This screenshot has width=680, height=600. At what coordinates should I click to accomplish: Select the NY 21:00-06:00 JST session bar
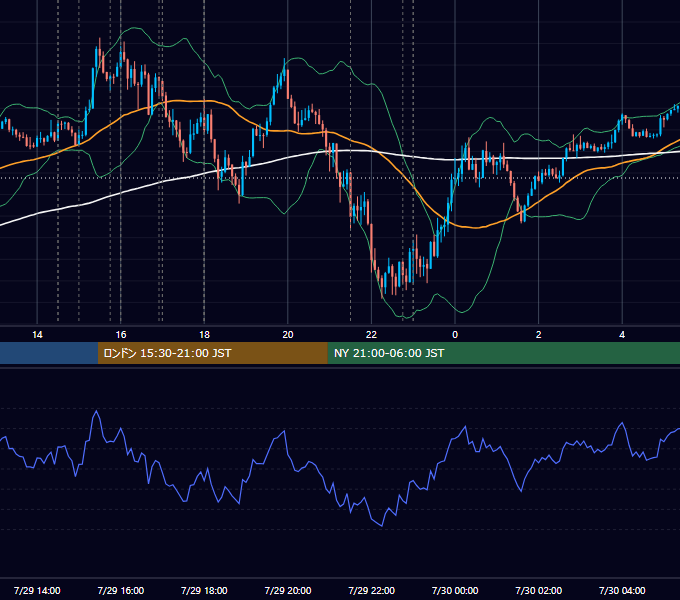click(x=503, y=353)
